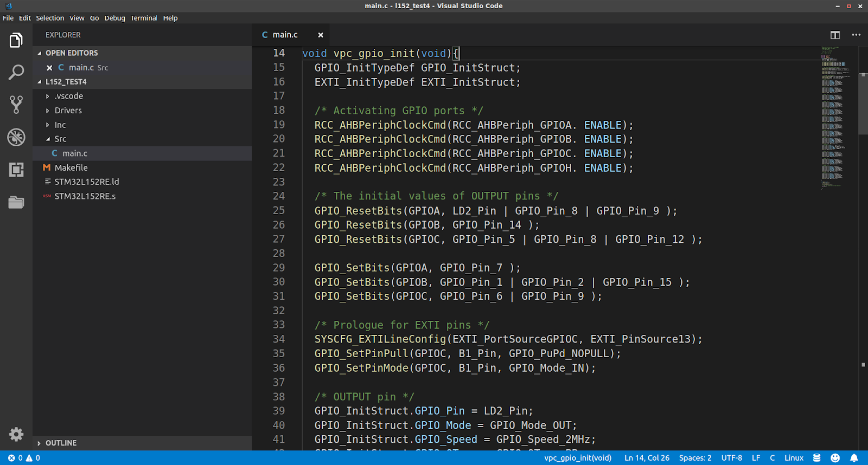868x465 pixels.
Task: Open the Source Control view
Action: click(16, 105)
